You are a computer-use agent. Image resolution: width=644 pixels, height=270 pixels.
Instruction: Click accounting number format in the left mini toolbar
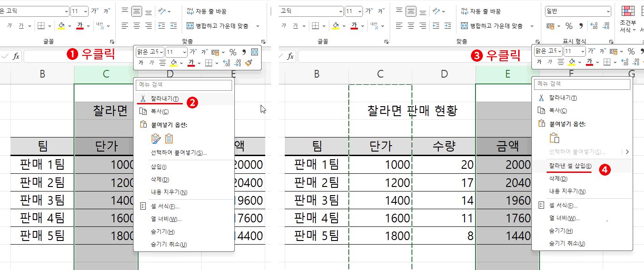coord(215,52)
